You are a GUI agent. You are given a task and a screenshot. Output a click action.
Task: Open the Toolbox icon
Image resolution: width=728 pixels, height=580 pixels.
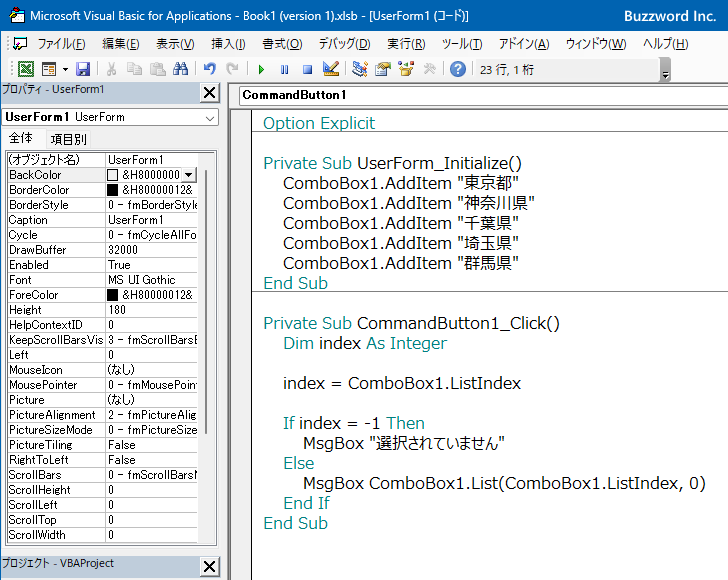(x=429, y=69)
